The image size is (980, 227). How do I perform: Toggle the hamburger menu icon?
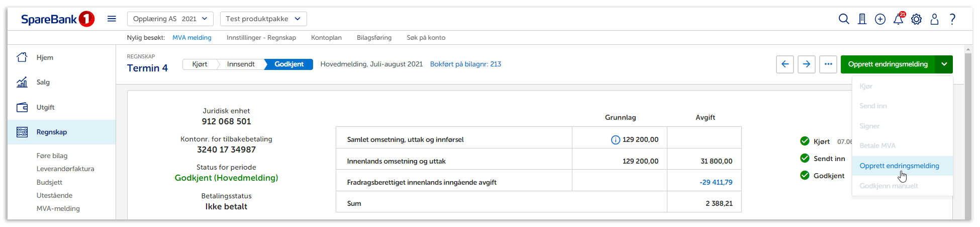(x=112, y=19)
